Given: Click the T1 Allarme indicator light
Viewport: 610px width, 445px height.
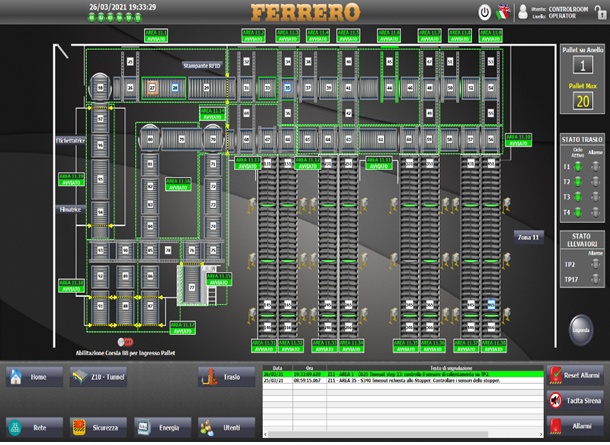Looking at the screenshot, I should click(x=594, y=167).
